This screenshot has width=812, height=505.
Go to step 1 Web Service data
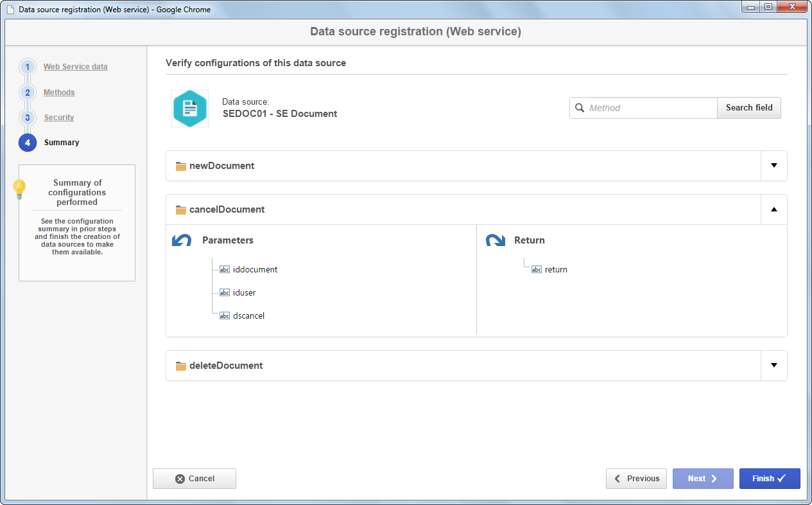(x=76, y=67)
